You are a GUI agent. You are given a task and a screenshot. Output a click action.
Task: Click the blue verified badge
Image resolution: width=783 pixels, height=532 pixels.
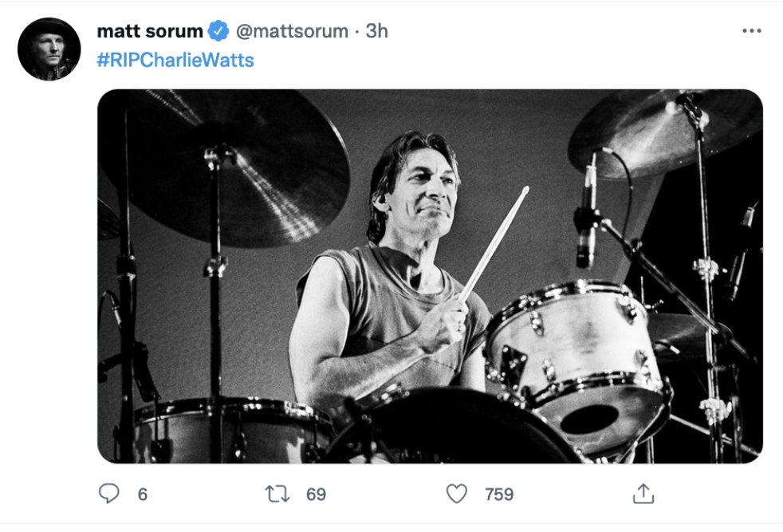point(218,31)
